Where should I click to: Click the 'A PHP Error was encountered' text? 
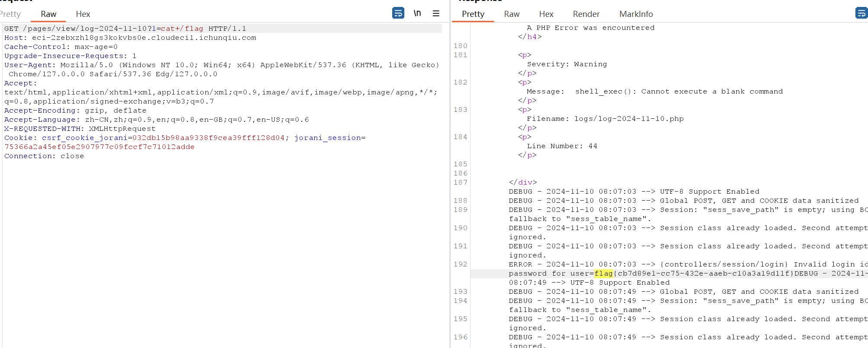point(591,28)
